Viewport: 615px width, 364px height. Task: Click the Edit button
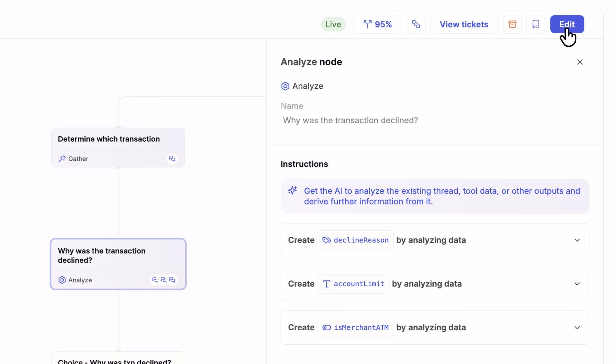567,24
